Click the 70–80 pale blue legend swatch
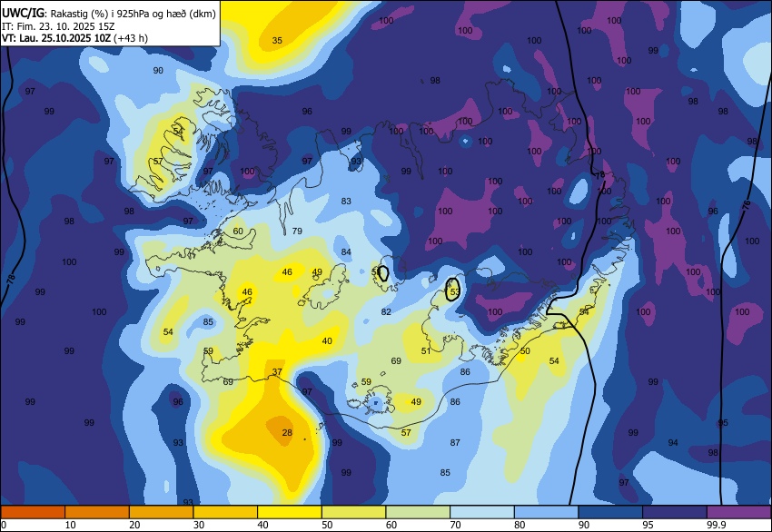 click(482, 512)
